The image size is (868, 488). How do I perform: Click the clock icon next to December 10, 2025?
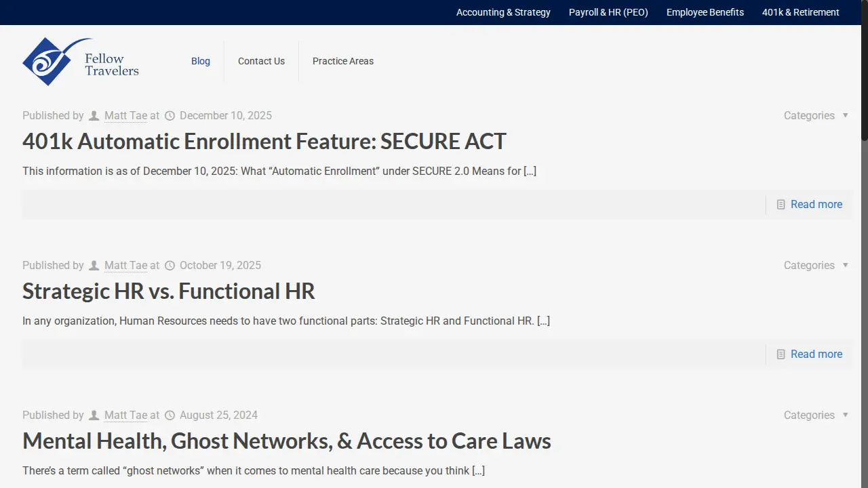click(170, 116)
